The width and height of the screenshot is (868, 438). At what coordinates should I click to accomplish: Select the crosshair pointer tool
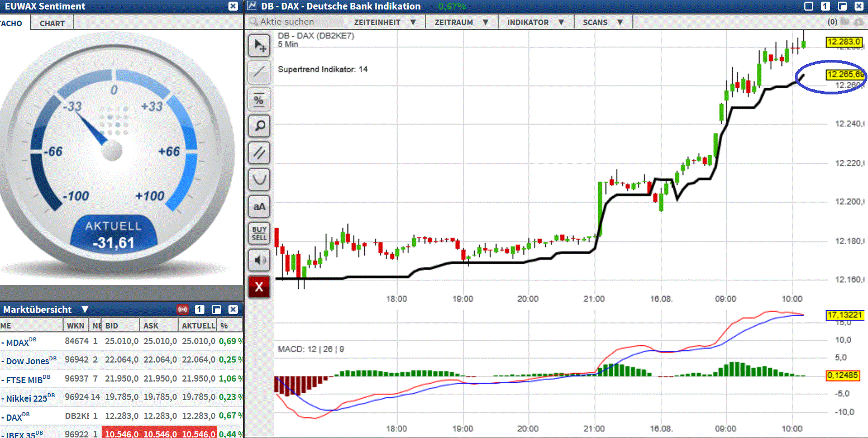[x=259, y=45]
